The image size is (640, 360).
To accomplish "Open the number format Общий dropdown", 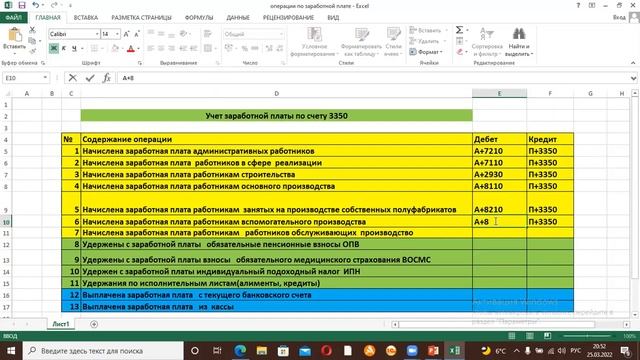I will point(281,34).
